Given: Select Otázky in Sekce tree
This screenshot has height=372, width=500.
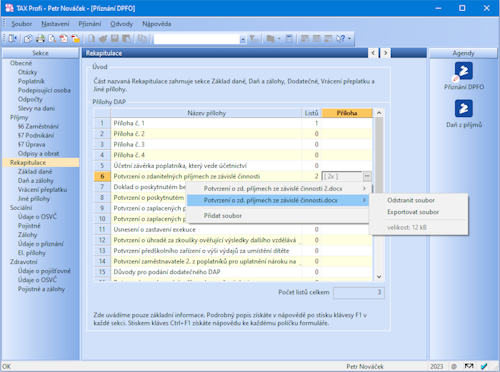Looking at the screenshot, I should pos(27,72).
